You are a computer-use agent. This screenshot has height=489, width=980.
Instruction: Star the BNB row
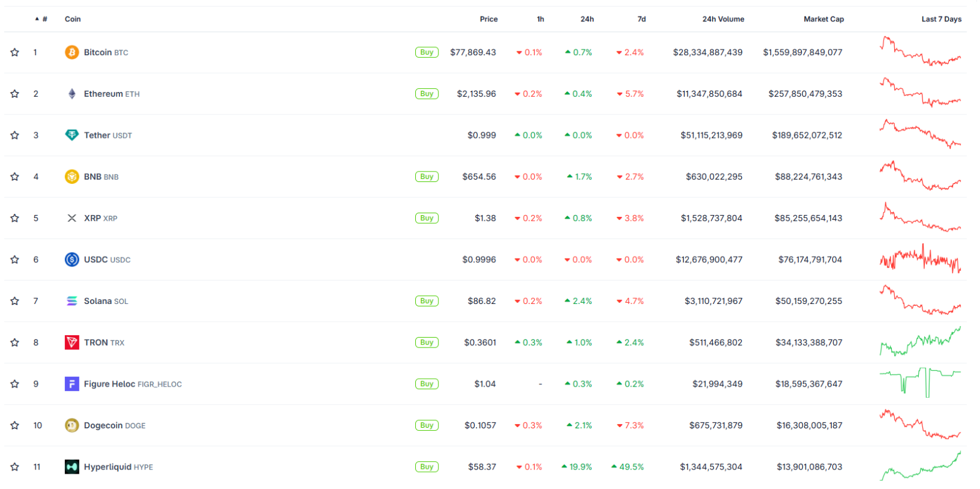(x=15, y=176)
